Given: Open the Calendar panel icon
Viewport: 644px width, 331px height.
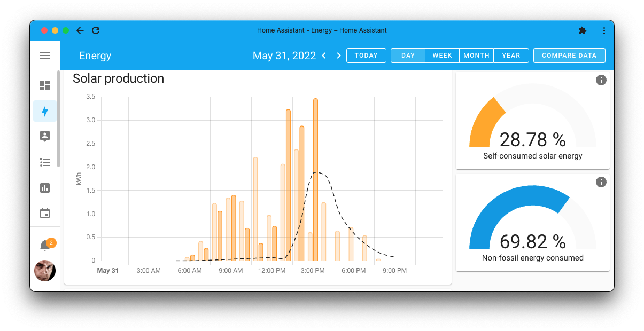Looking at the screenshot, I should click(x=45, y=213).
